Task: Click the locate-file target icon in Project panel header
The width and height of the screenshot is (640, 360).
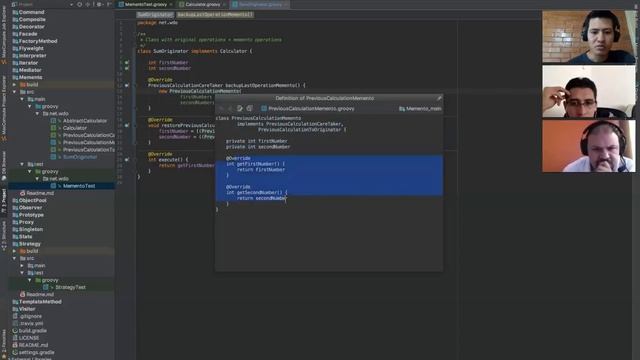Action: click(80, 4)
